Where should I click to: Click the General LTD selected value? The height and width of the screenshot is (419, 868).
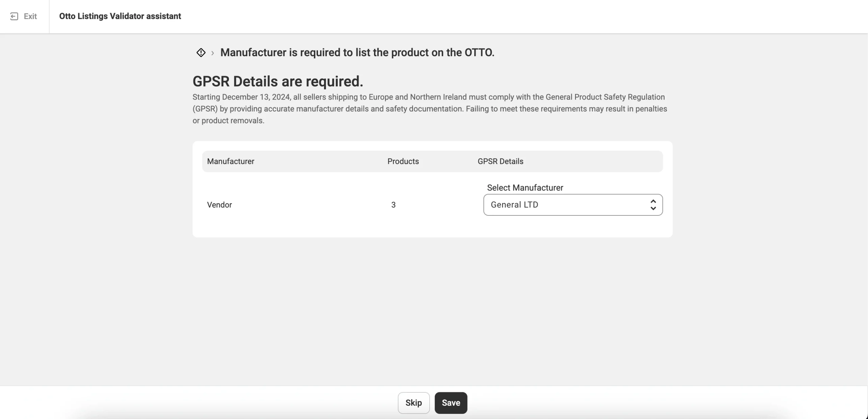point(514,205)
